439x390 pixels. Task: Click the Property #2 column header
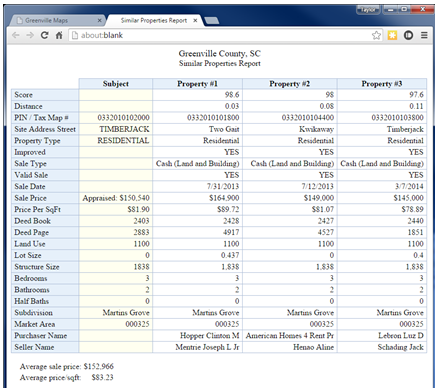[290, 84]
